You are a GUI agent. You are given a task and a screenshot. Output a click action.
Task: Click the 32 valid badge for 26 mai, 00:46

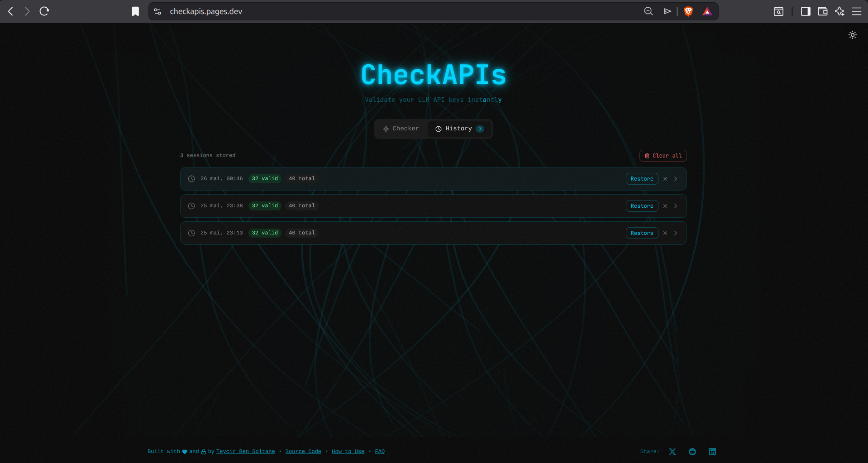[x=265, y=179]
